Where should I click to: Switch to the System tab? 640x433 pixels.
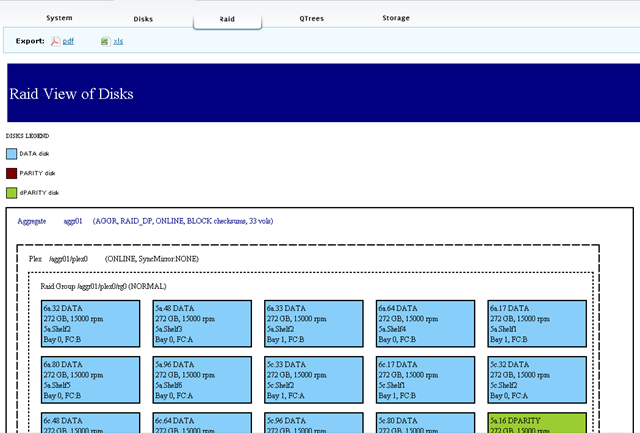click(x=59, y=18)
